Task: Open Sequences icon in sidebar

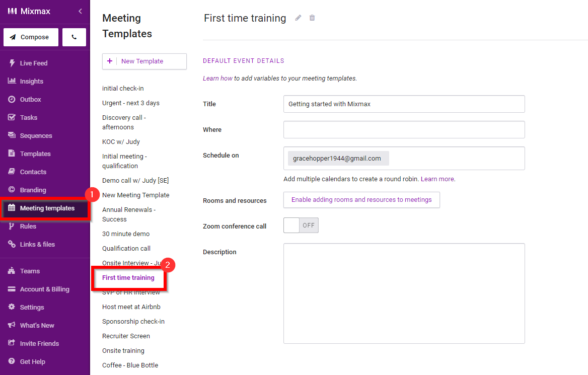Action: click(12, 135)
